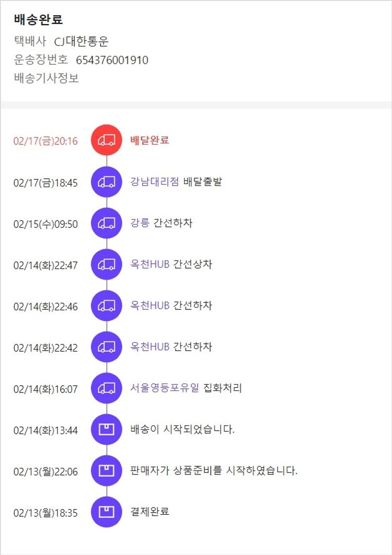
Task: Click 옥천HUB link in 간선상차 row
Action: point(150,264)
